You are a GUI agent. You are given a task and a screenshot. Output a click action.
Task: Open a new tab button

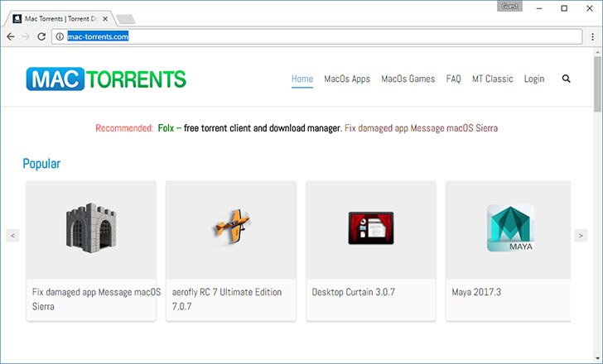[x=126, y=19]
